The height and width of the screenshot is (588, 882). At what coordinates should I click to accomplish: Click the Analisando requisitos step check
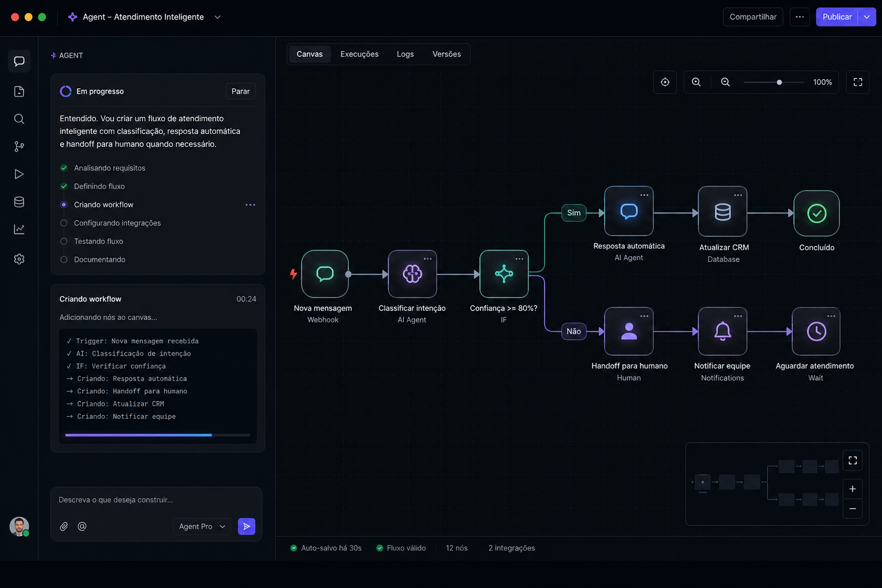point(64,168)
